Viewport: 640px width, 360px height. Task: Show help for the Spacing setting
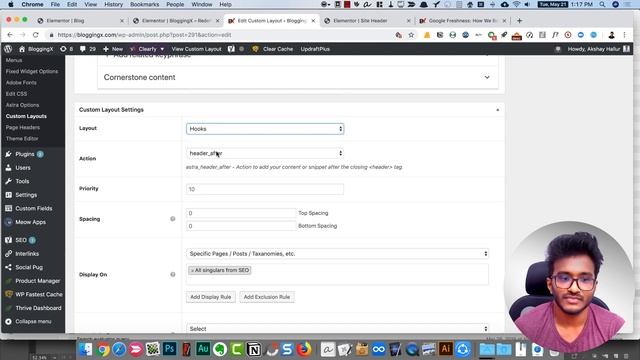(x=173, y=219)
